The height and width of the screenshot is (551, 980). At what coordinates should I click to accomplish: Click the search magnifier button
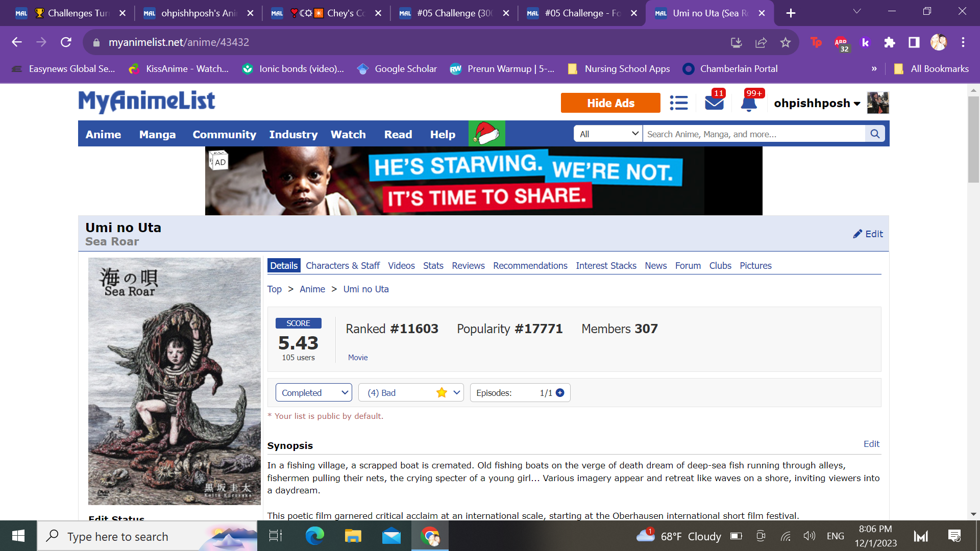click(x=875, y=134)
